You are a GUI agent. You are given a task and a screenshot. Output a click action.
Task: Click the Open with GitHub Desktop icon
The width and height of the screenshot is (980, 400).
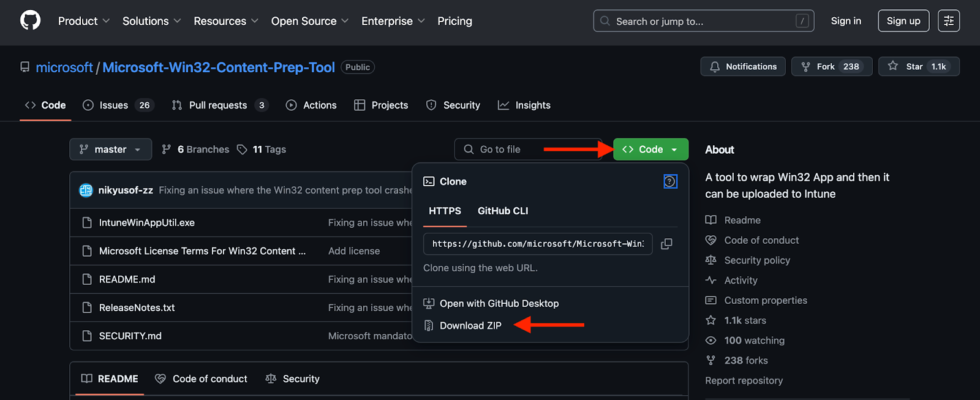point(429,303)
